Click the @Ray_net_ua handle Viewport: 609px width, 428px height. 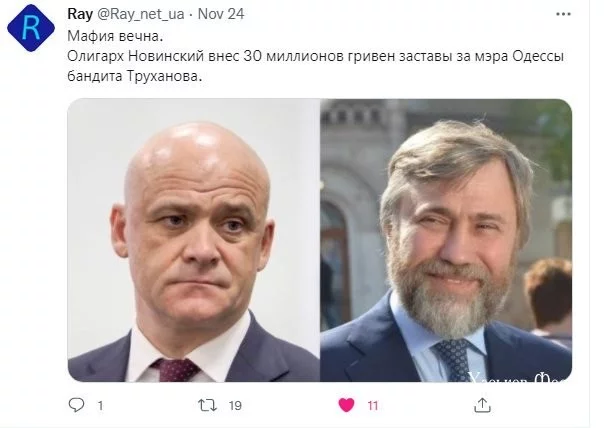point(140,14)
